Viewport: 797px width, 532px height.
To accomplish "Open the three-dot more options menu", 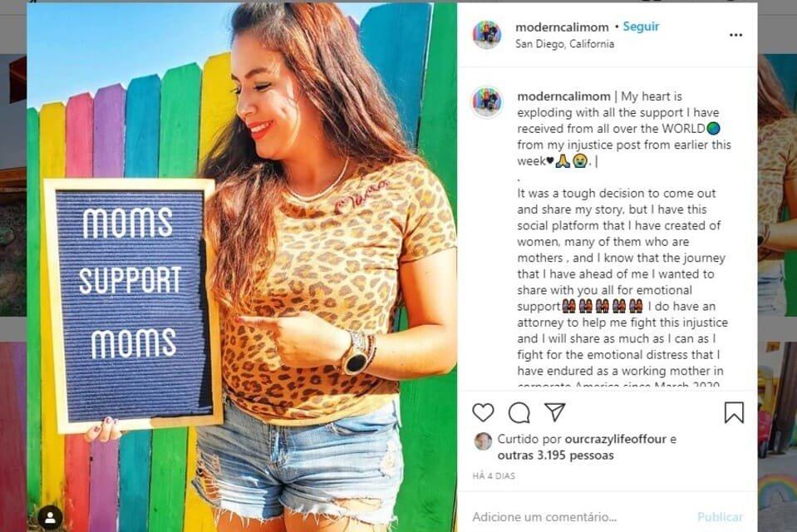I will pyautogui.click(x=736, y=35).
